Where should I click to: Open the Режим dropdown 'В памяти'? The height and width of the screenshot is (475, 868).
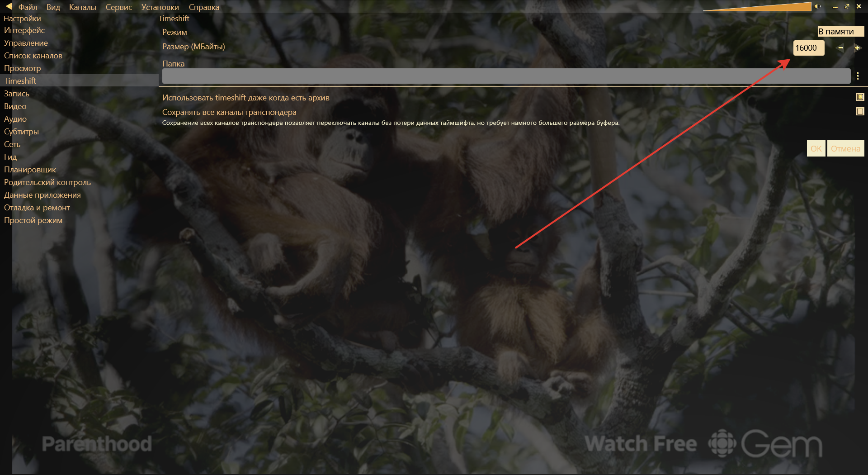click(840, 31)
